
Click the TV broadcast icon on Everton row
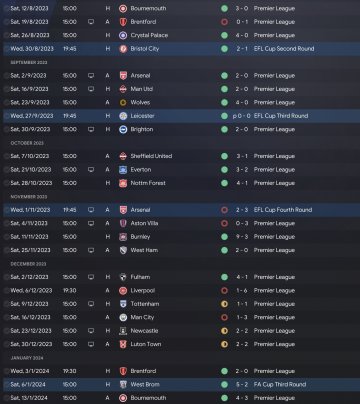pyautogui.click(x=91, y=170)
